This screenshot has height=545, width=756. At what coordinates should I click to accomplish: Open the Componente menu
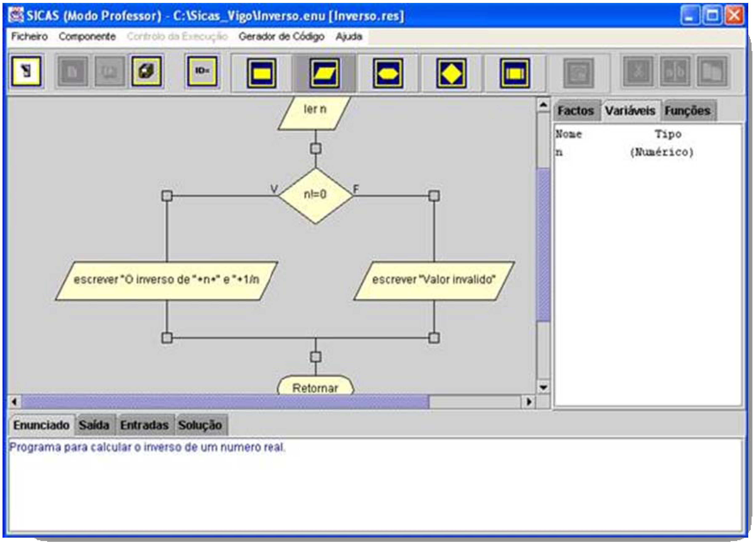87,36
